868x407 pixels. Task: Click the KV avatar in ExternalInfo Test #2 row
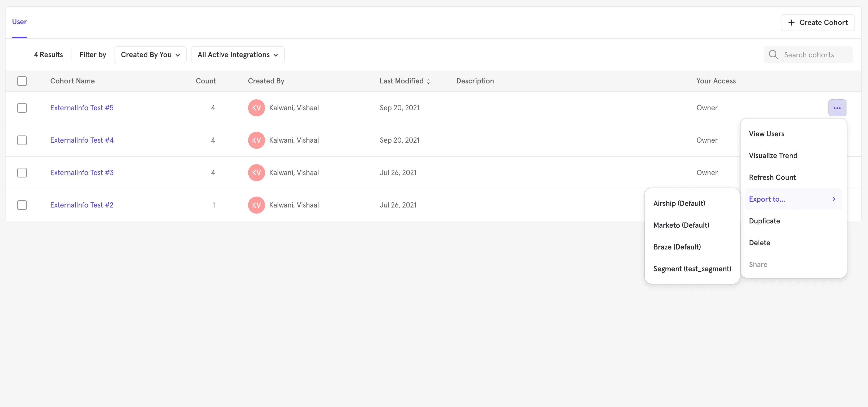coord(256,205)
